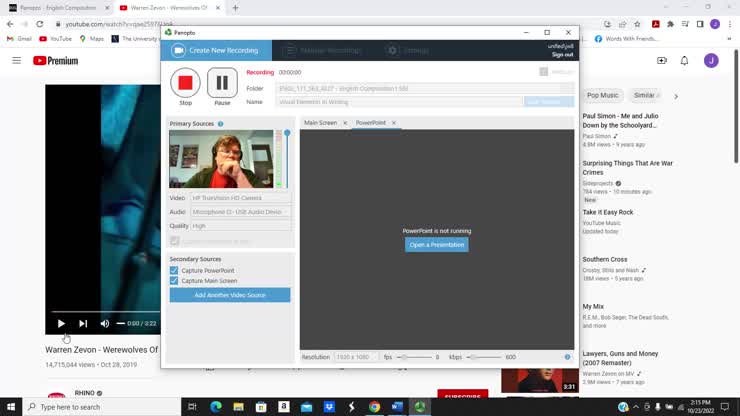This screenshot has height=416, width=740.
Task: Select Create New Recording tab
Action: (215, 50)
